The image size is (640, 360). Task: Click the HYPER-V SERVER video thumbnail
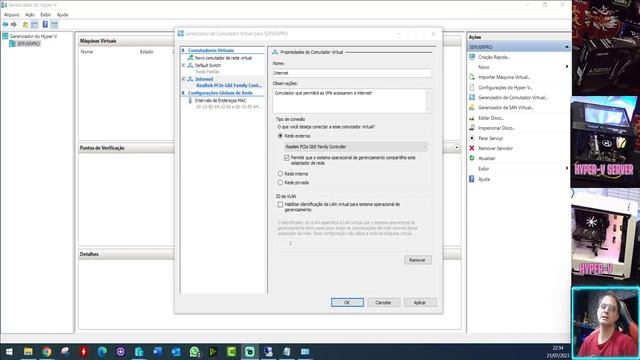pos(605,142)
